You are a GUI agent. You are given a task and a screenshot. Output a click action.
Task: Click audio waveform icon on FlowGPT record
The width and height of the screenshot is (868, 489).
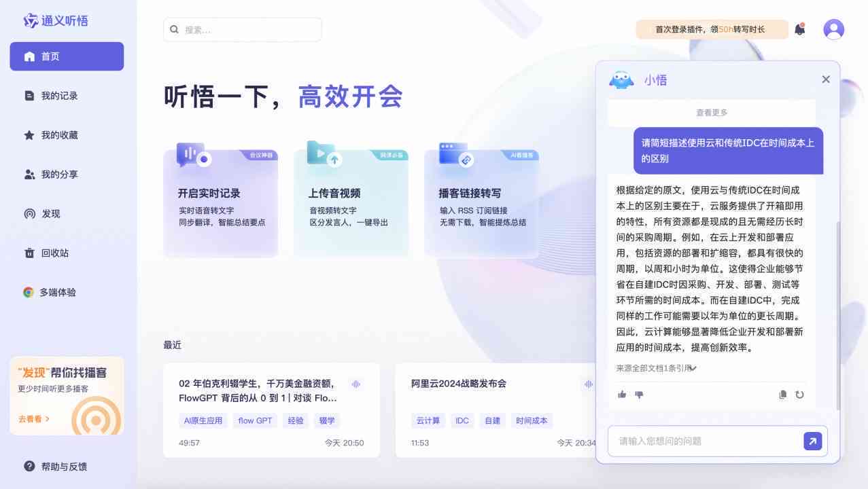click(x=355, y=384)
